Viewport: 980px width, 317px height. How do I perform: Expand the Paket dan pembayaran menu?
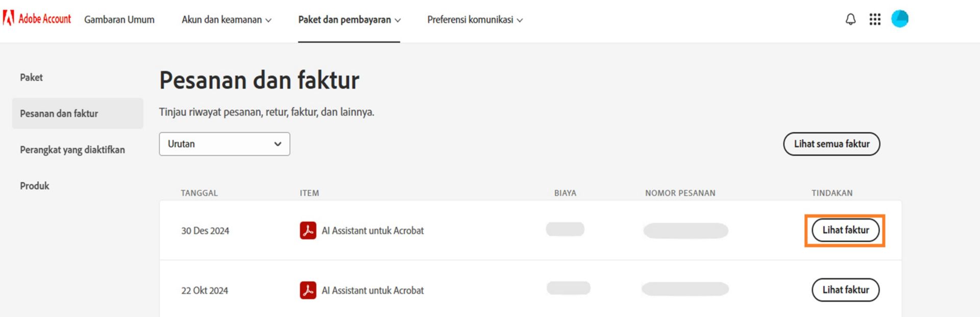click(349, 20)
